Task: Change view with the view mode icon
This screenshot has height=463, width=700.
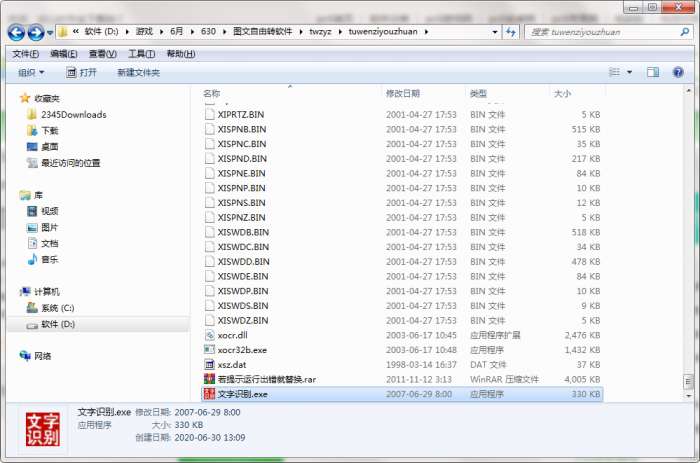Action: (615, 72)
